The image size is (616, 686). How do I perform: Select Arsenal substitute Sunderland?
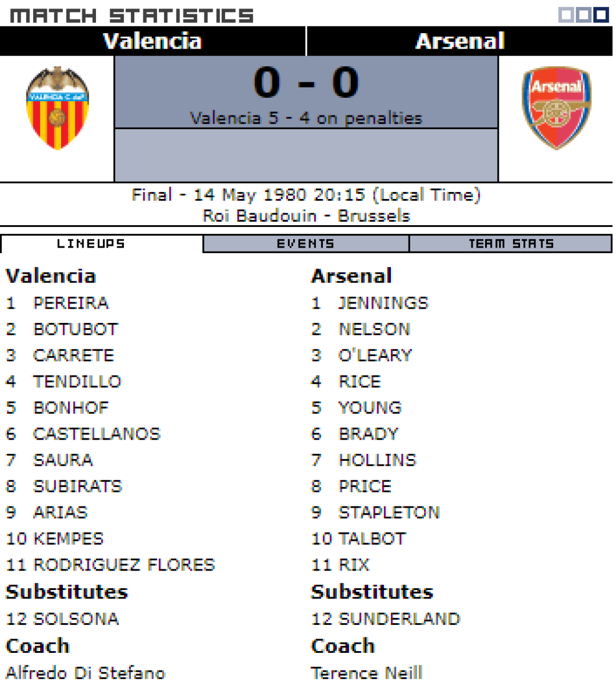(x=399, y=619)
